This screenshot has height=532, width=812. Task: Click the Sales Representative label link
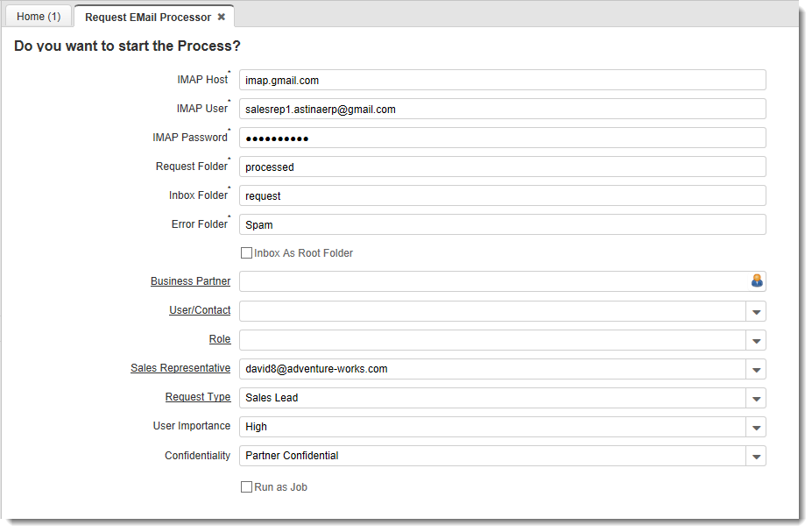pos(180,368)
